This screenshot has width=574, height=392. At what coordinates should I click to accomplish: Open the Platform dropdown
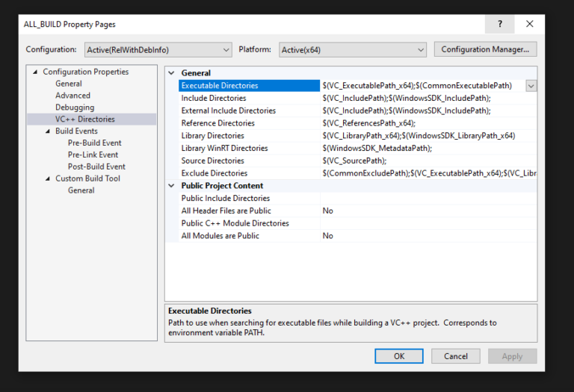353,50
